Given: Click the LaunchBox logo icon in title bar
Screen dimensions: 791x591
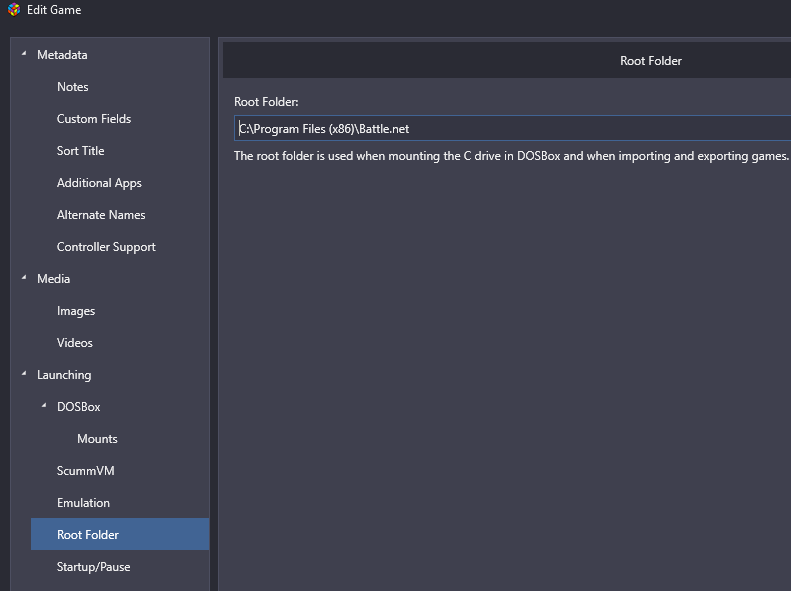Looking at the screenshot, I should coord(14,10).
